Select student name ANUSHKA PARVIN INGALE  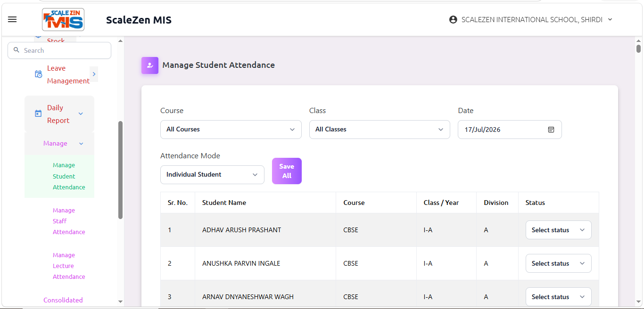pos(241,263)
